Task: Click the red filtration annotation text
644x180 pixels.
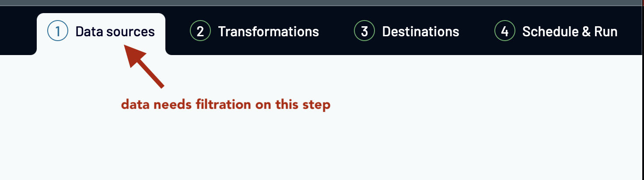Action: coord(225,105)
